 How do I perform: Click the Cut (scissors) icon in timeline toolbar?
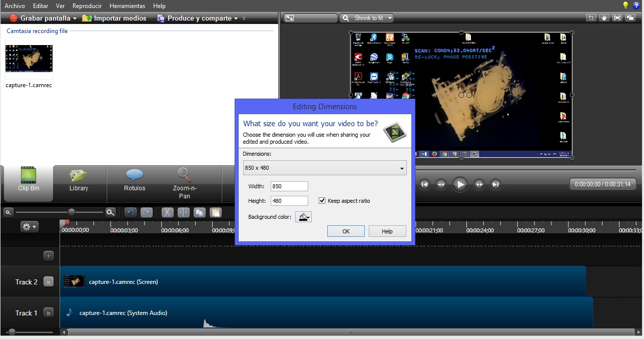click(167, 212)
